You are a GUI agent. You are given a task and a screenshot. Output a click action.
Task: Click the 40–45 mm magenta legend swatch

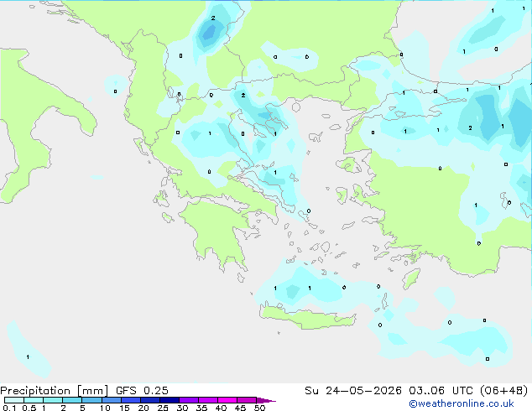[227, 400]
